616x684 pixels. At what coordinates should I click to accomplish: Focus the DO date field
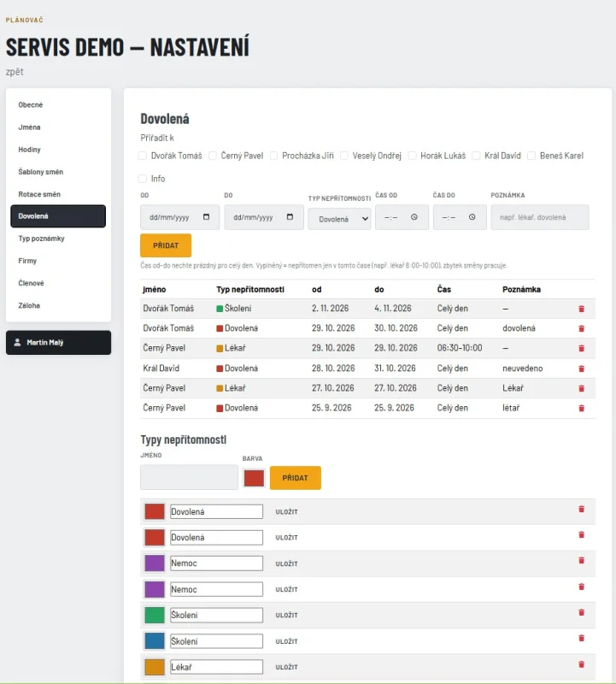click(264, 217)
